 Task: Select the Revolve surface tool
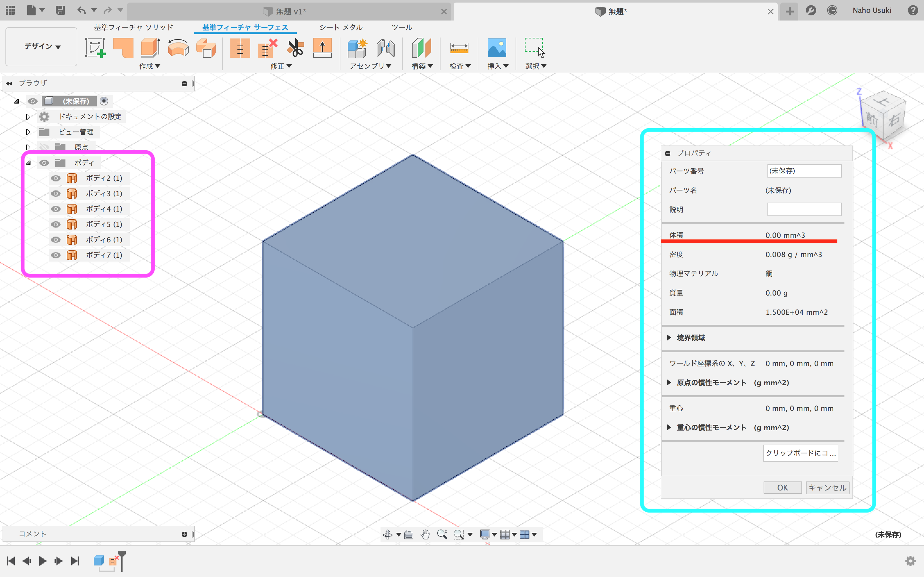pos(178,48)
